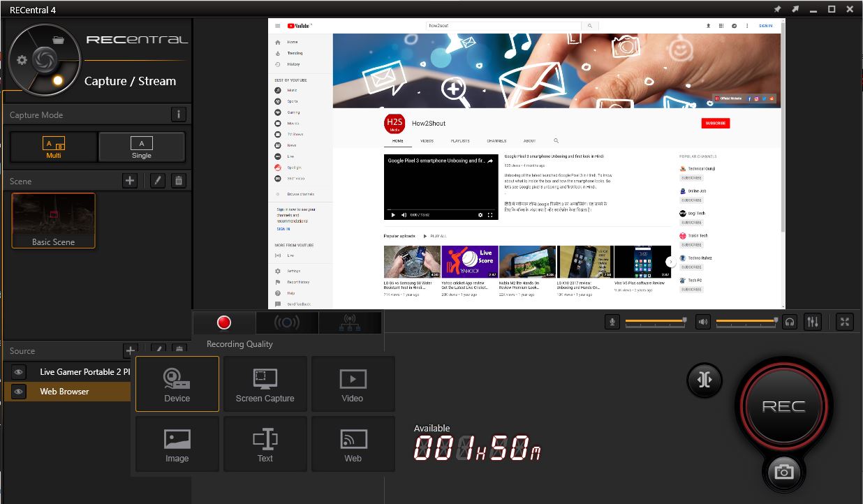Add a new source with plus icon

pyautogui.click(x=130, y=350)
